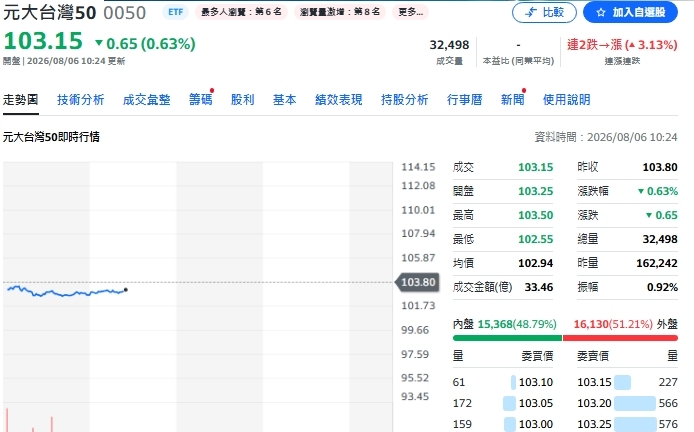The width and height of the screenshot is (694, 432).
Task: Open the 持股分析 tab
Action: coord(405,100)
